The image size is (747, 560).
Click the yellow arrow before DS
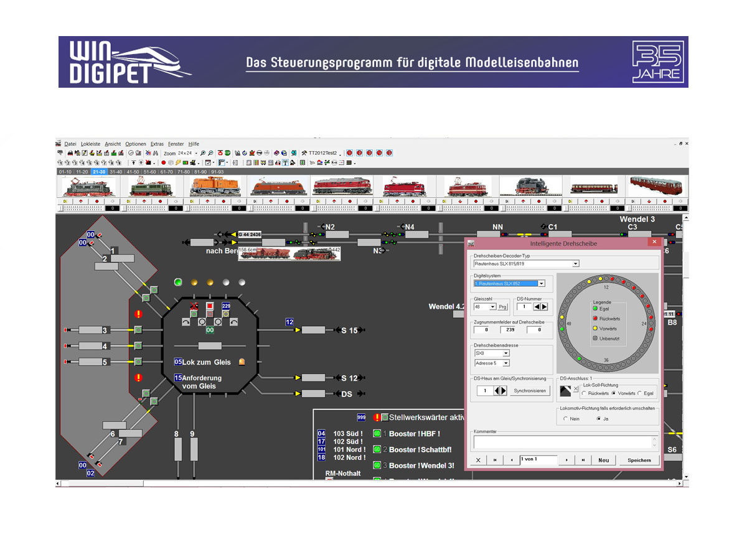pyautogui.click(x=298, y=393)
